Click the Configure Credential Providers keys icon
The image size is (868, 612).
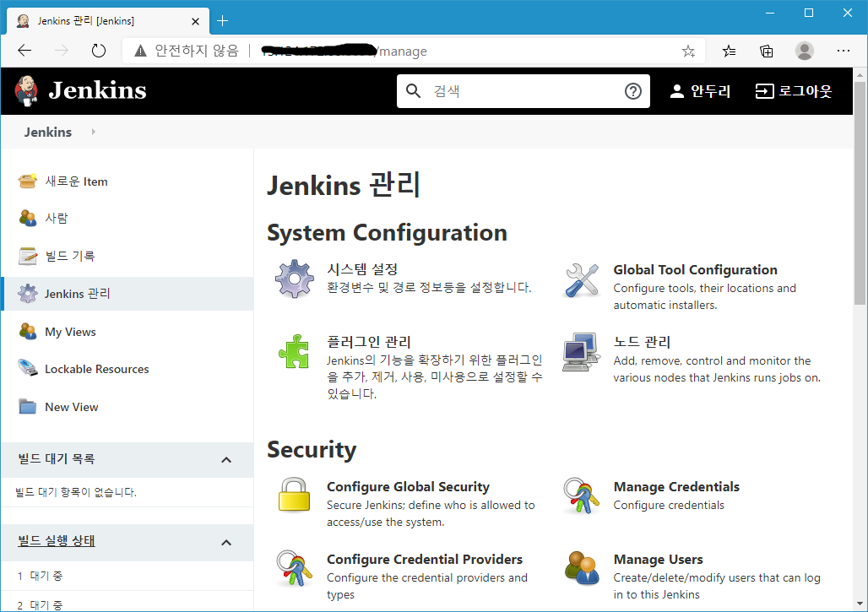click(x=294, y=568)
